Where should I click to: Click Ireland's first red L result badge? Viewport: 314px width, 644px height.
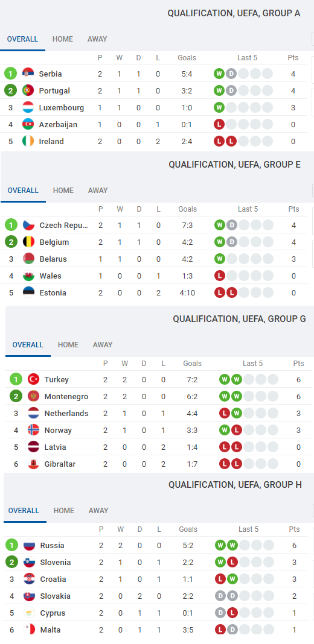(219, 141)
